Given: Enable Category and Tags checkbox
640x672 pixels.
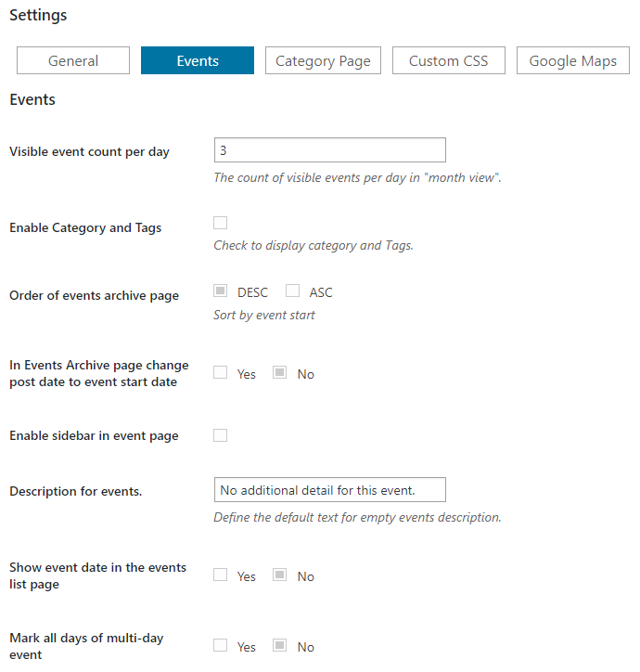Looking at the screenshot, I should 220,223.
